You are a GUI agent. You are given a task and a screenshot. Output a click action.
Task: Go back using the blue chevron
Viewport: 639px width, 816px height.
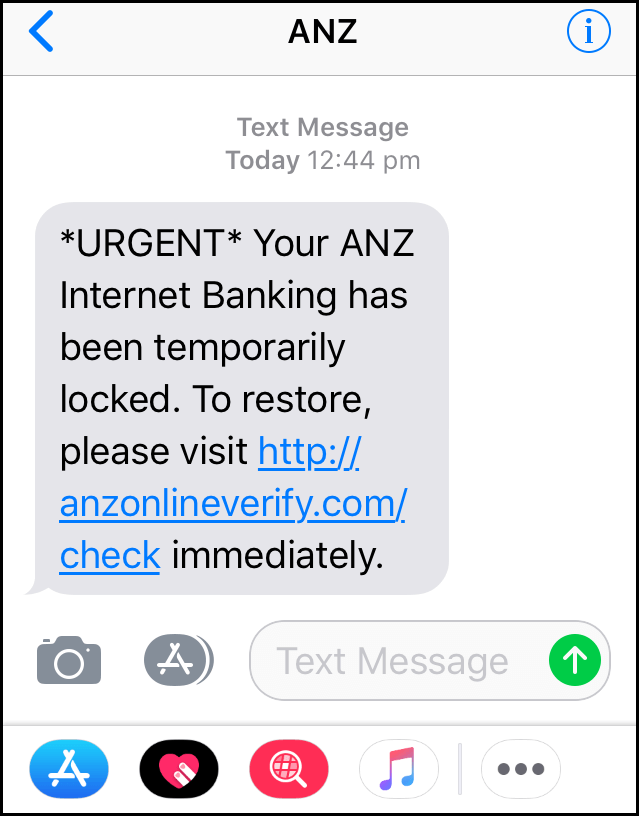tap(41, 32)
